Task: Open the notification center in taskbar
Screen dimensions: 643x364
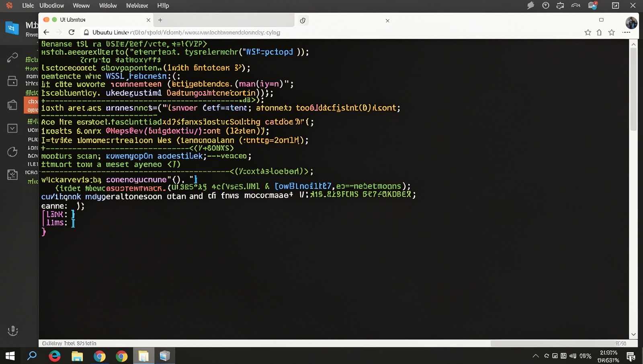Action: [631, 356]
